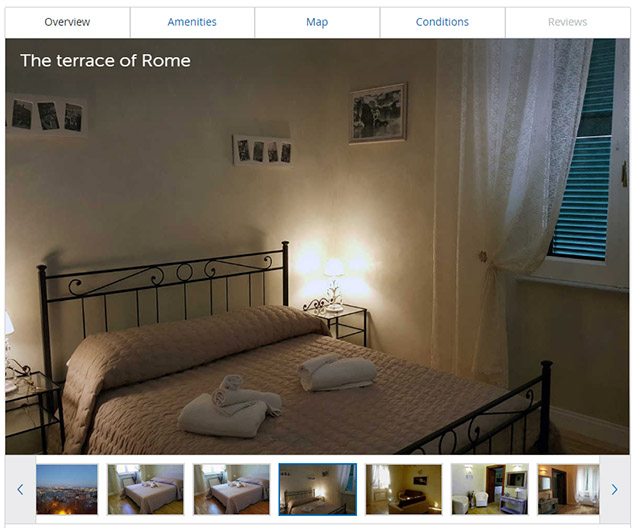
Task: Click the main bedroom photo
Action: pyautogui.click(x=317, y=247)
